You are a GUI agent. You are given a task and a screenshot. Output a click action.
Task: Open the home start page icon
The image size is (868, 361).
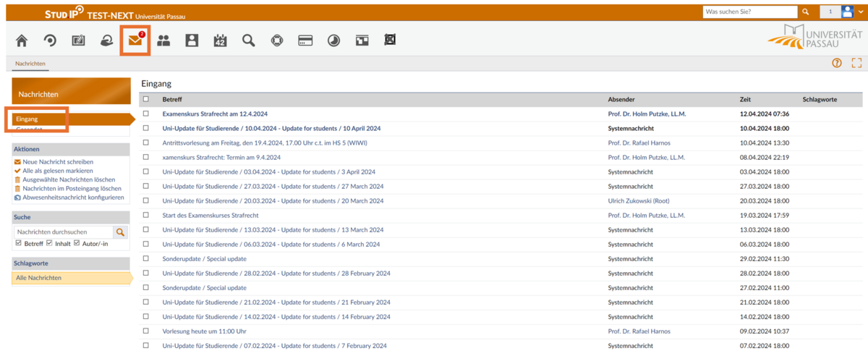click(22, 41)
